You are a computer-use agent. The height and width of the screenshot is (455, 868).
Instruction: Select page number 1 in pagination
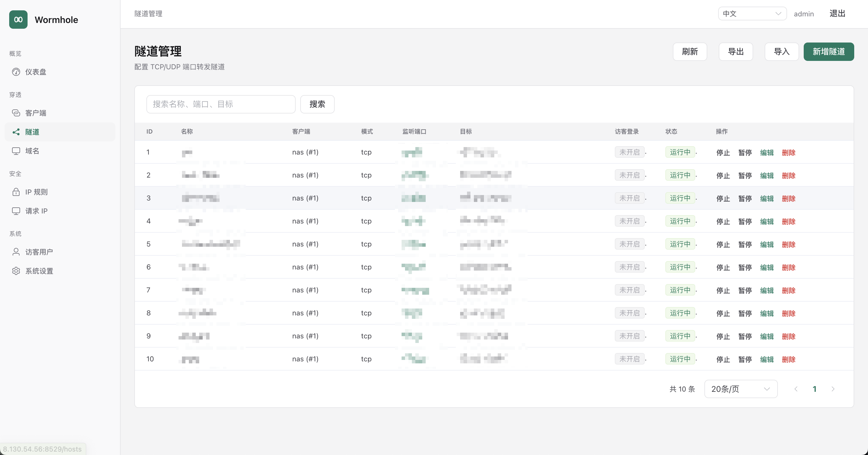tap(814, 389)
